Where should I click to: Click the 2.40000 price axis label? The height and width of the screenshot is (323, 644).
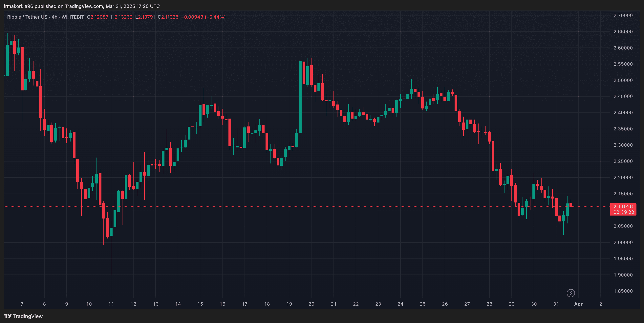pos(623,113)
